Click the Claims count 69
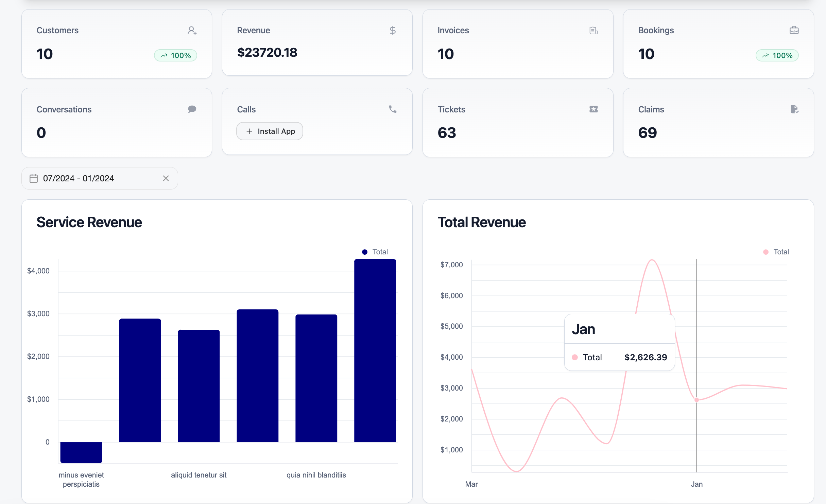The image size is (826, 504). point(648,132)
